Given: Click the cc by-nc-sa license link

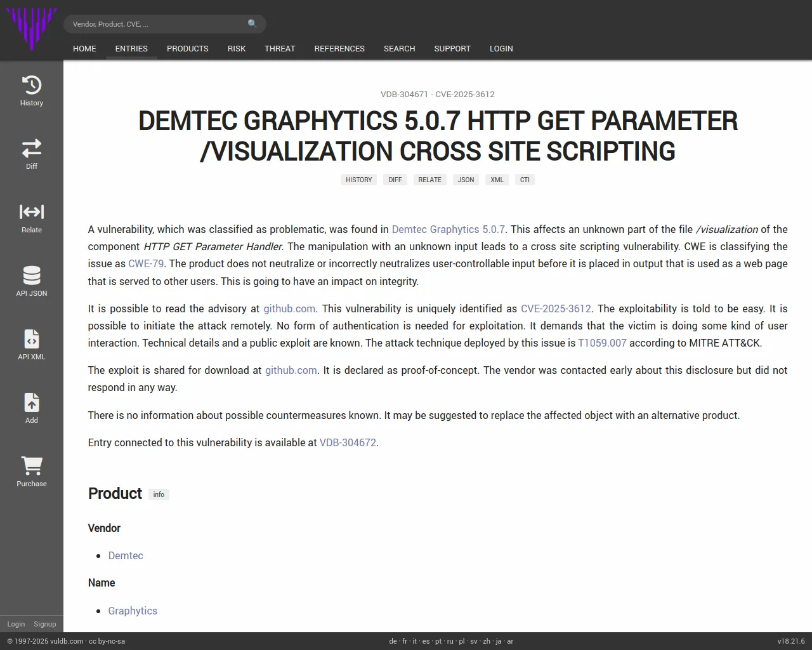Looking at the screenshot, I should [107, 641].
